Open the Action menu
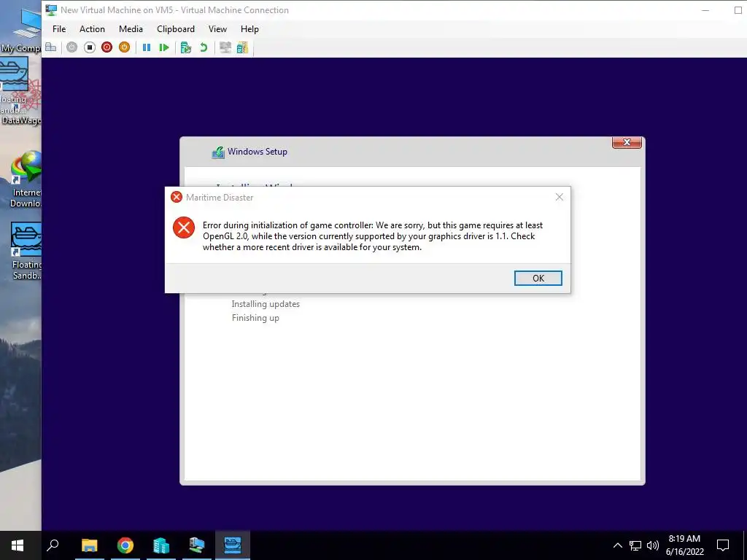 [x=92, y=29]
